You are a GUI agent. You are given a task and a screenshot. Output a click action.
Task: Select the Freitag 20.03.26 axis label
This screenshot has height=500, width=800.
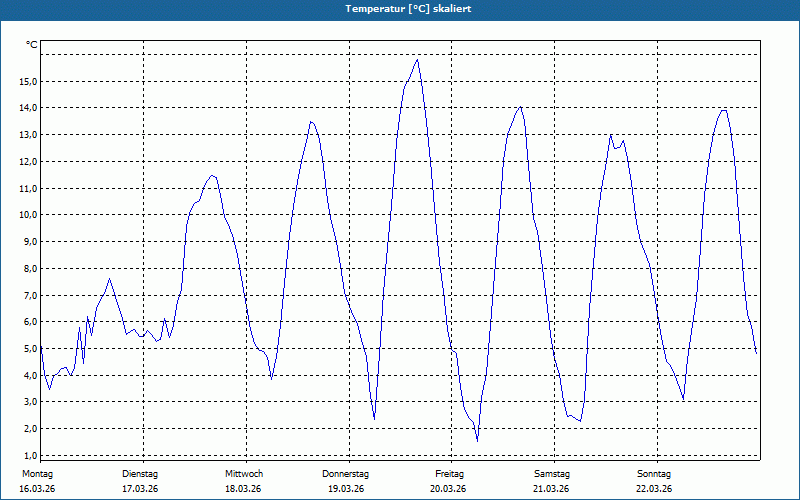coord(448,481)
